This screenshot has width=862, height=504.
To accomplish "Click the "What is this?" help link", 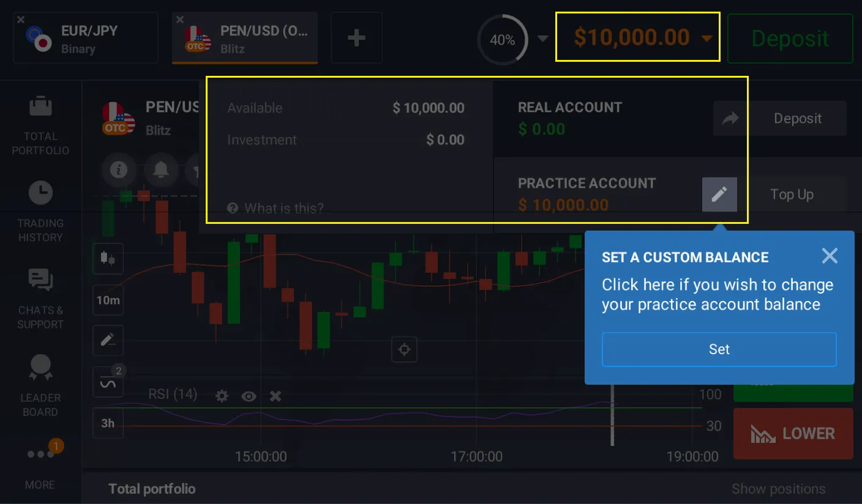I will pos(276,209).
